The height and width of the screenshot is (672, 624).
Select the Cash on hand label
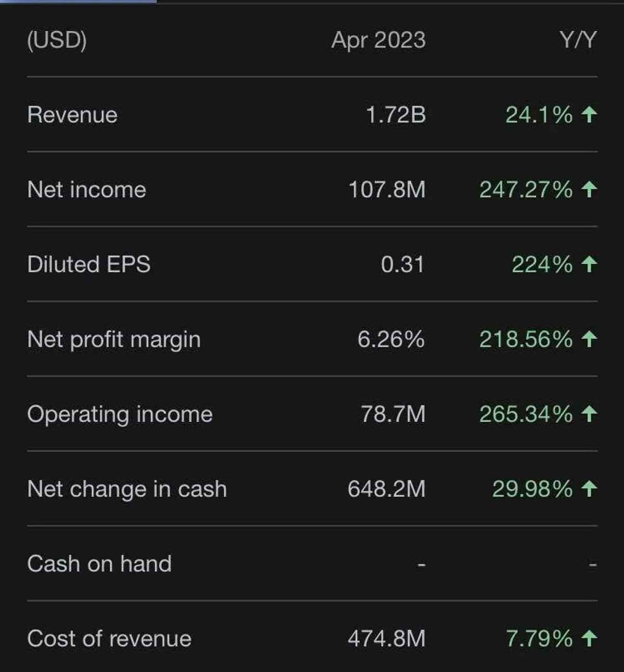(x=99, y=564)
